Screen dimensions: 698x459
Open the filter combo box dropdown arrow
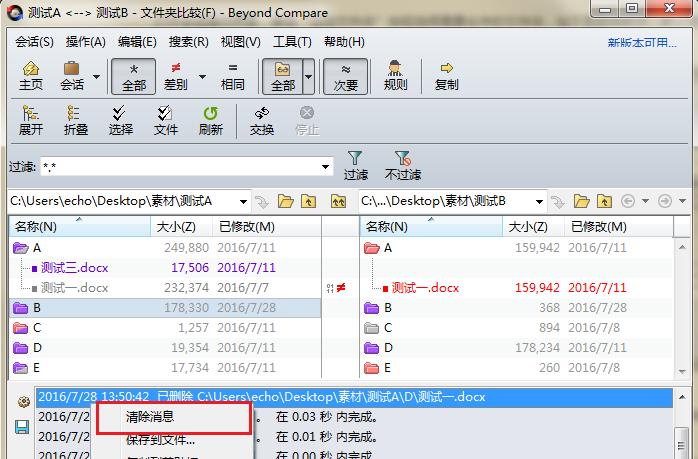pyautogui.click(x=326, y=167)
